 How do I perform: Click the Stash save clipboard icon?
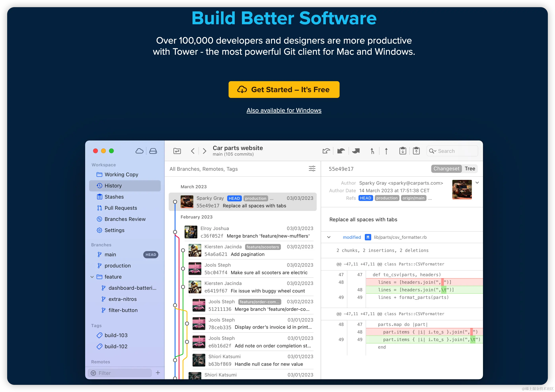(x=403, y=151)
